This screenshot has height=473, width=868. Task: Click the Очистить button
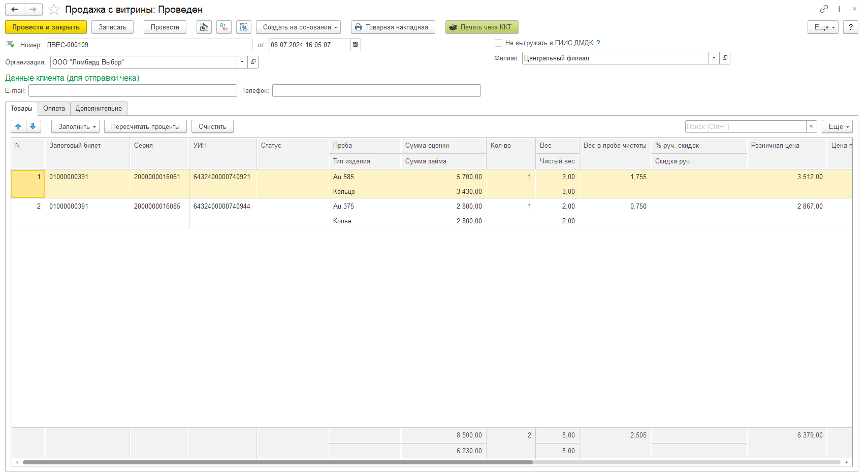(x=212, y=126)
